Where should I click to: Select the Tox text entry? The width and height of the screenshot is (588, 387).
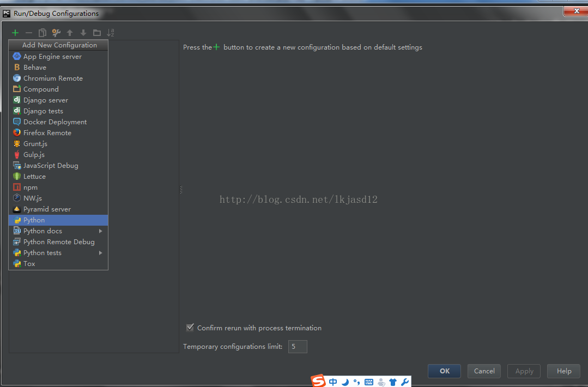pyautogui.click(x=29, y=264)
